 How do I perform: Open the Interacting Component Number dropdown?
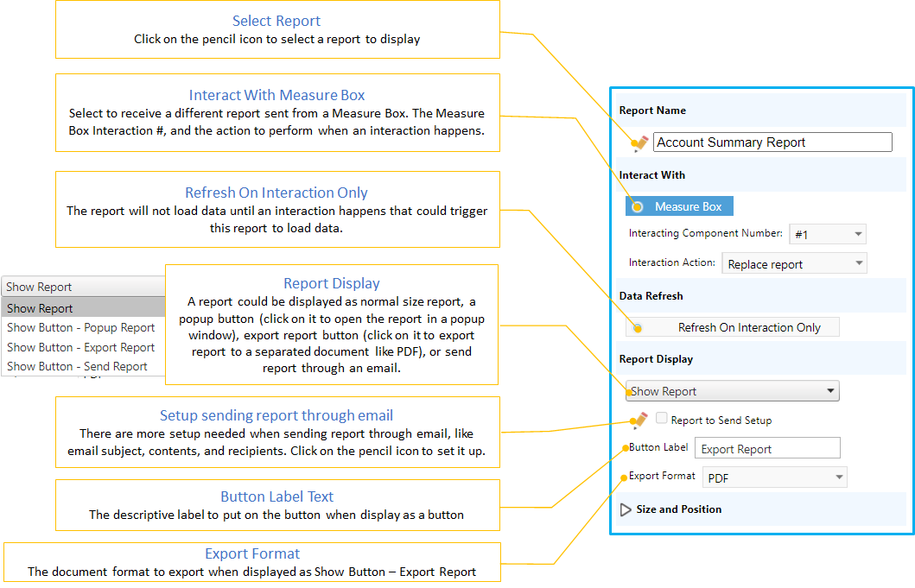pos(827,234)
